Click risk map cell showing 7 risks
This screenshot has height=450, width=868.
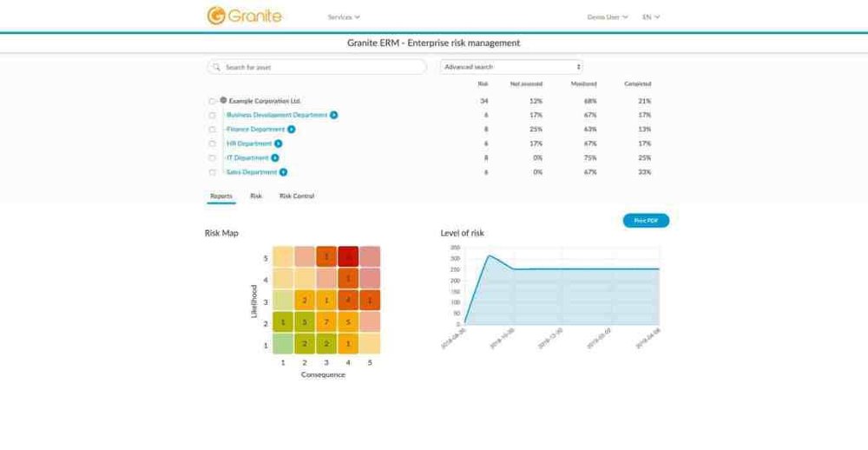326,322
